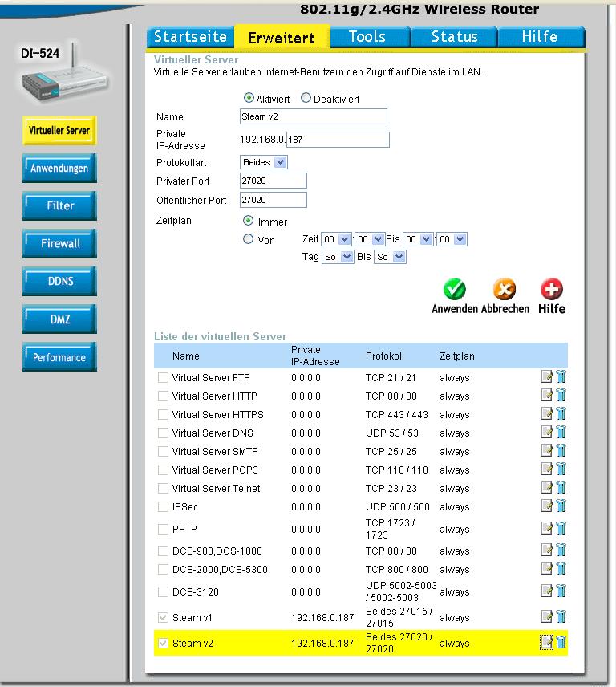Click the green Anwenden checkmark icon
The width and height of the screenshot is (616, 687).
pyautogui.click(x=454, y=289)
